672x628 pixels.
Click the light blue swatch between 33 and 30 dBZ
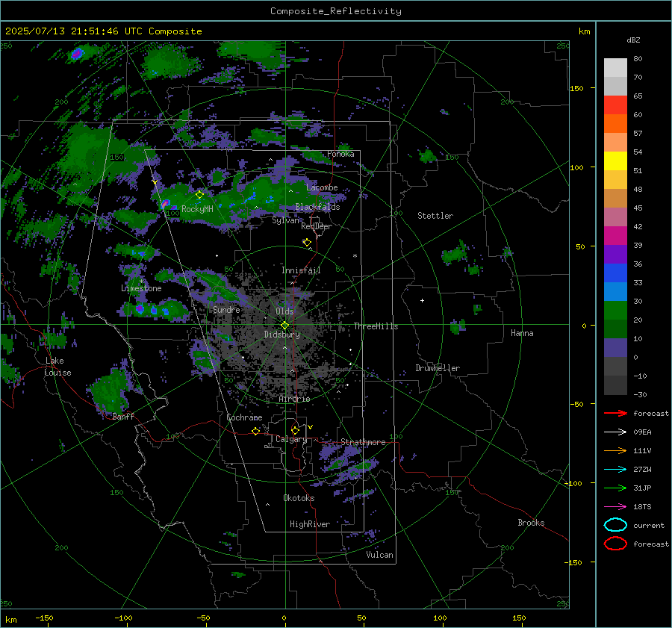pos(615,291)
